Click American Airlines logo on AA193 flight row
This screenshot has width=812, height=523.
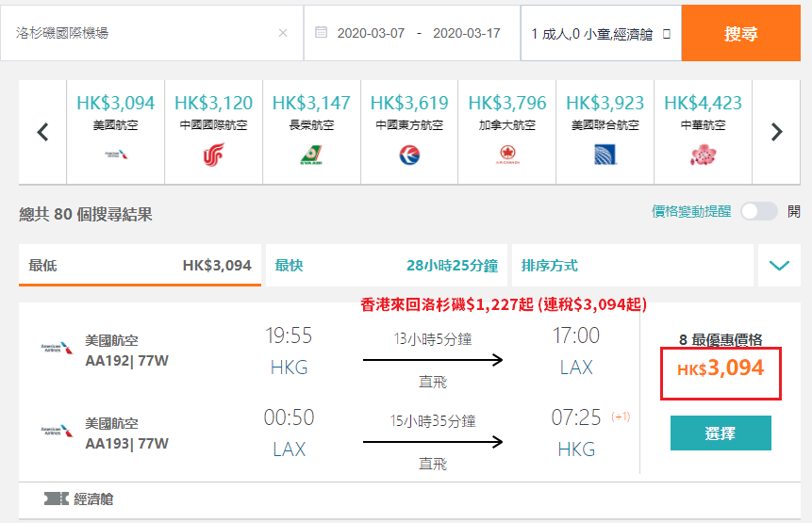(x=57, y=431)
